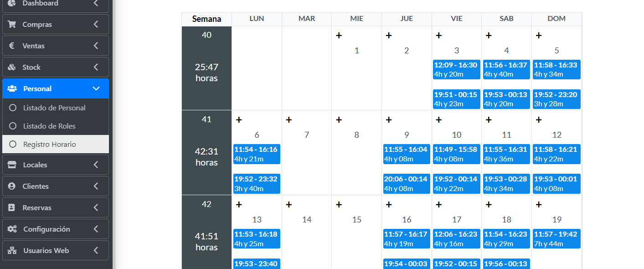This screenshot has width=644, height=269.
Task: Click the Stock boxes icon
Action: (12, 67)
